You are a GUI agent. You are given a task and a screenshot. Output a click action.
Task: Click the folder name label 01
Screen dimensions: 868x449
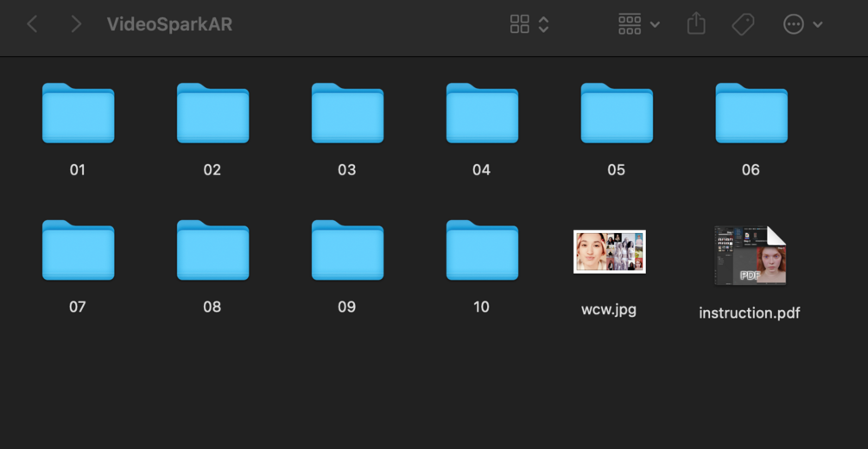pyautogui.click(x=78, y=170)
